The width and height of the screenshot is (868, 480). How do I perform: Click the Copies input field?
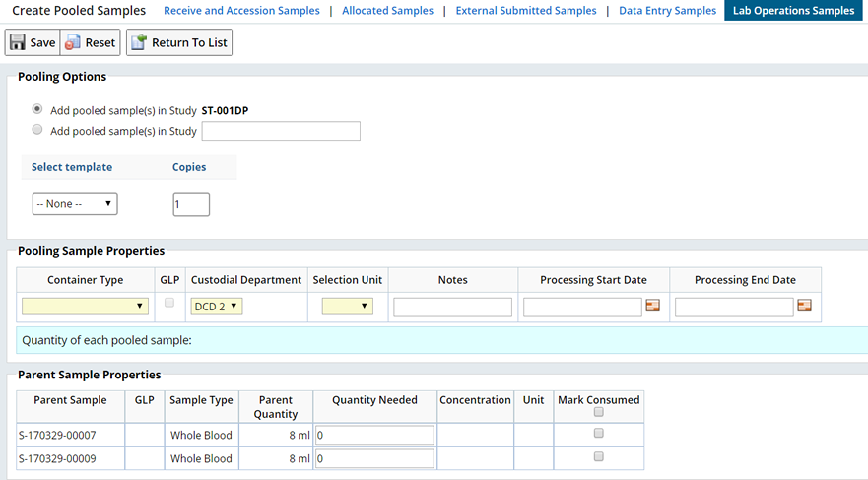tap(191, 204)
